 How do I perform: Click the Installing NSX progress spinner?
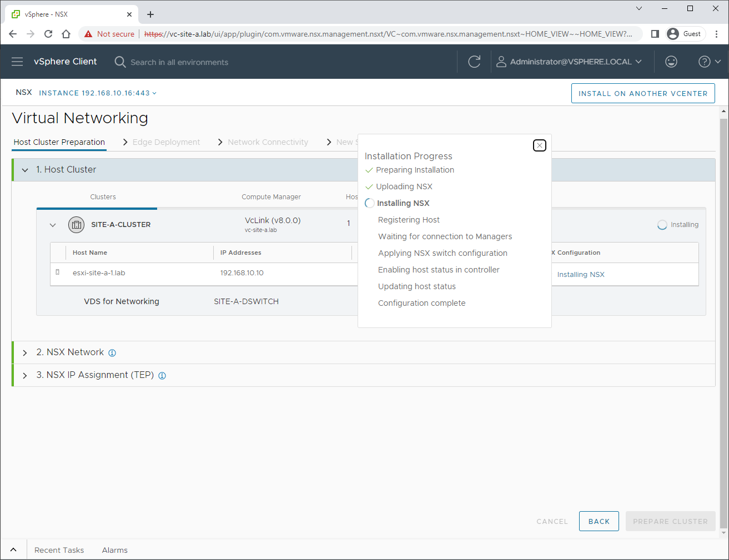370,203
